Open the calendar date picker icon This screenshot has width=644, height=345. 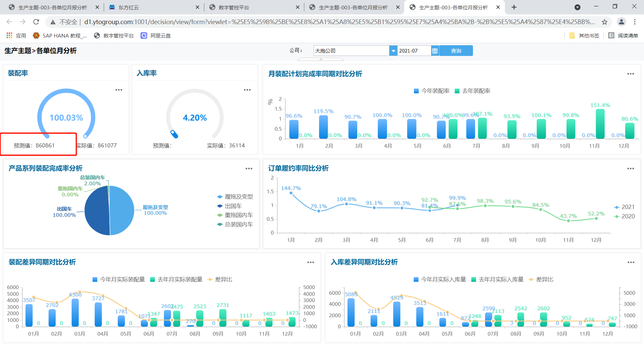[x=435, y=51]
